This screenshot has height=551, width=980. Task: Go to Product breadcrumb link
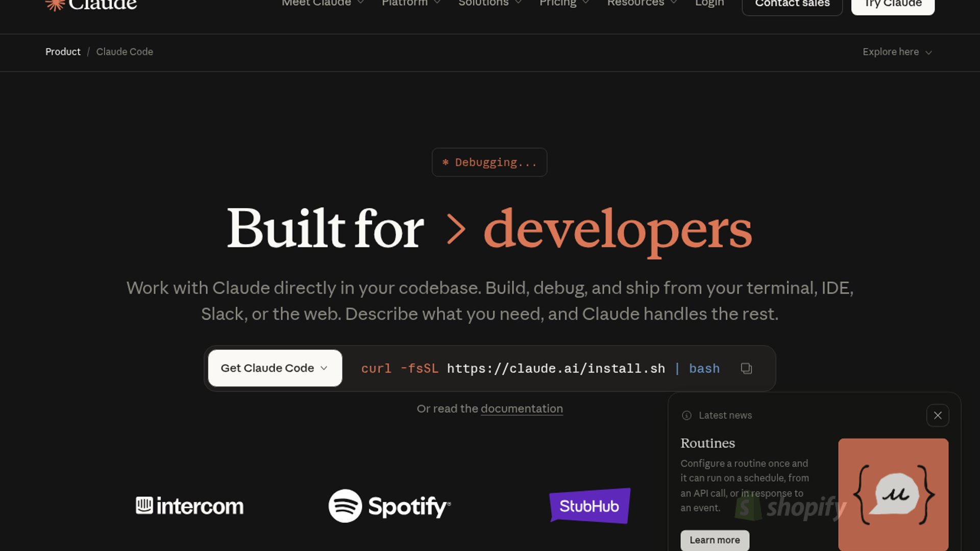[x=63, y=52]
